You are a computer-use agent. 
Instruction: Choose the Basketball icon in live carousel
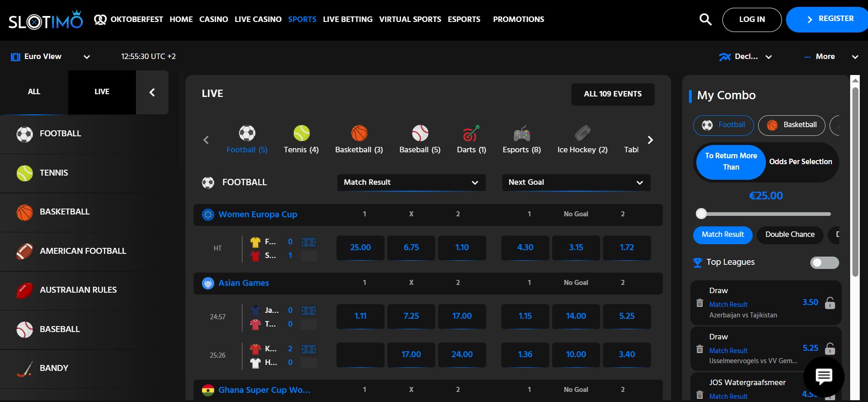pyautogui.click(x=359, y=133)
